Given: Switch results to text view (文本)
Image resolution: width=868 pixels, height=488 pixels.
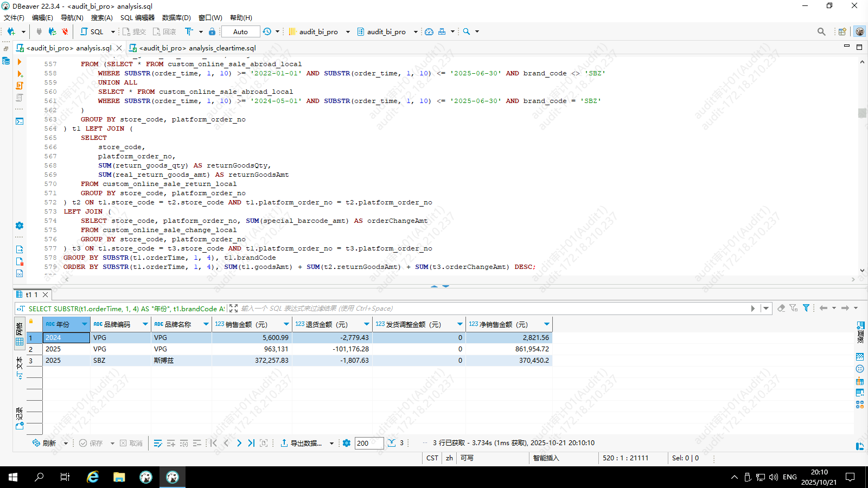Looking at the screenshot, I should coord(20,368).
